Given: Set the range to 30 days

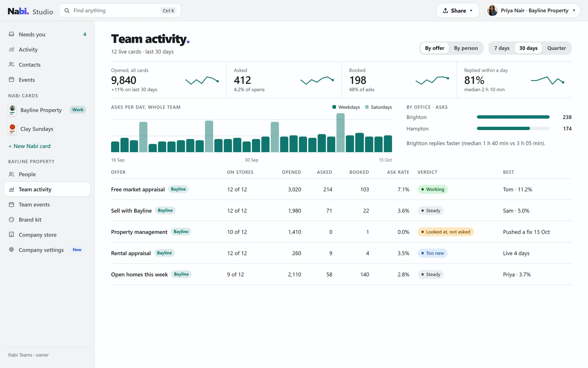Looking at the screenshot, I should pyautogui.click(x=528, y=48).
